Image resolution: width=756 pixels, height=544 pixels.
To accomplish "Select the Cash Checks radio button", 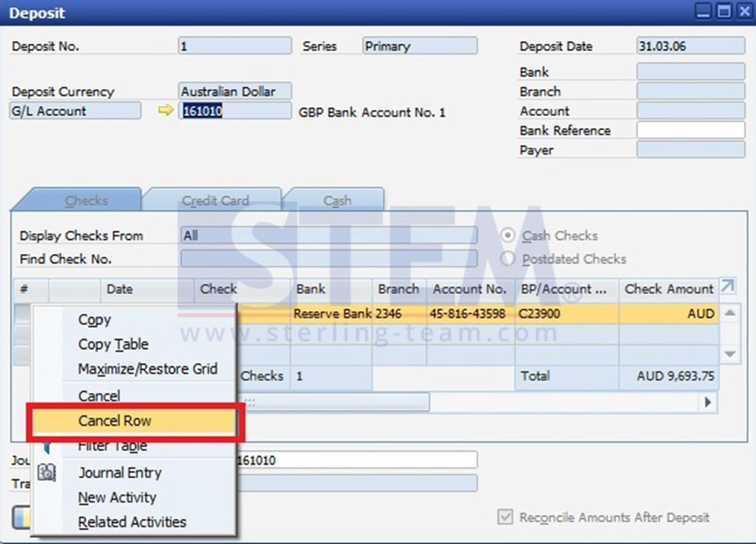I will (508, 236).
